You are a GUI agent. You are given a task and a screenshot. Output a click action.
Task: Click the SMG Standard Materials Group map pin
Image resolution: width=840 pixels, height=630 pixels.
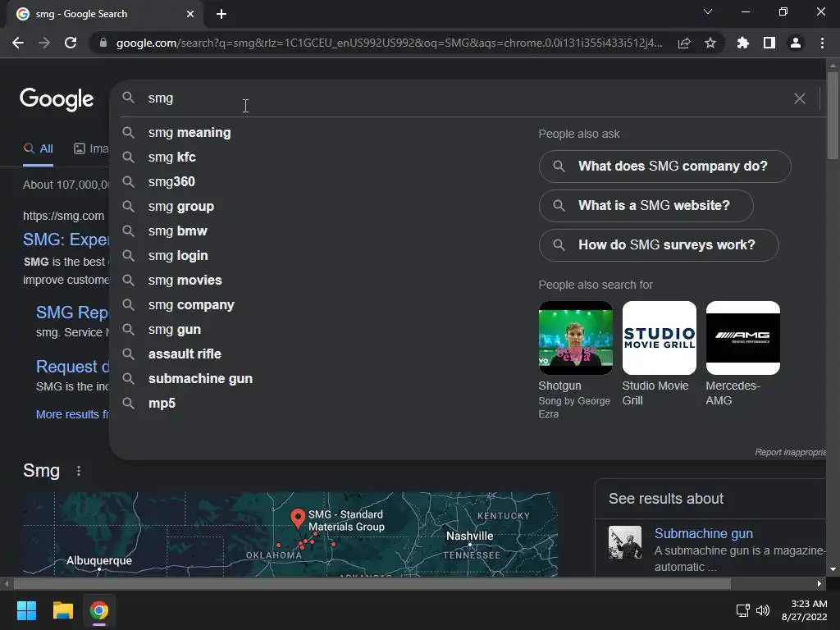coord(298,518)
